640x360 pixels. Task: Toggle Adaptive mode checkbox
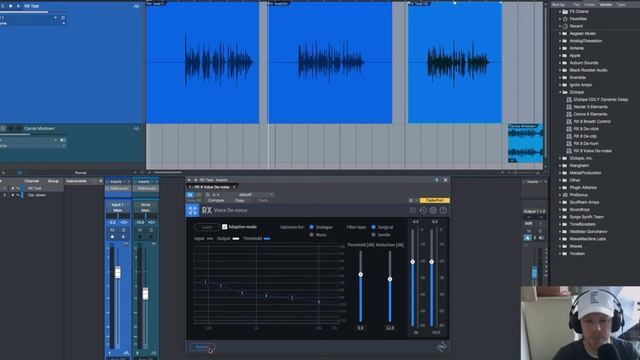(224, 227)
